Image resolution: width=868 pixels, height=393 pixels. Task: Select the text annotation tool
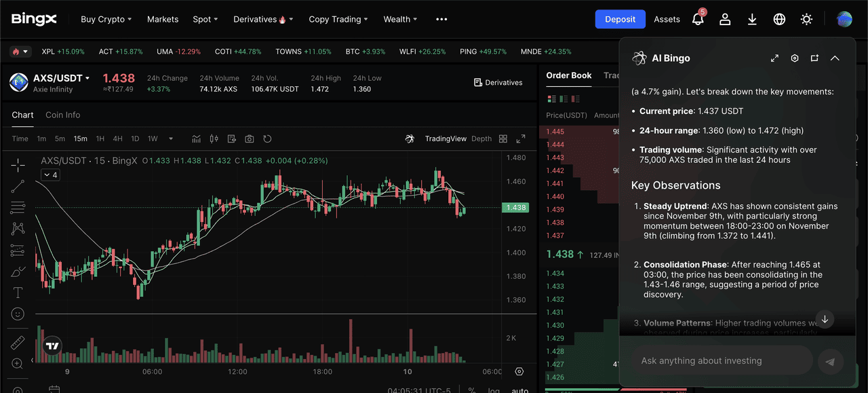coord(18,293)
